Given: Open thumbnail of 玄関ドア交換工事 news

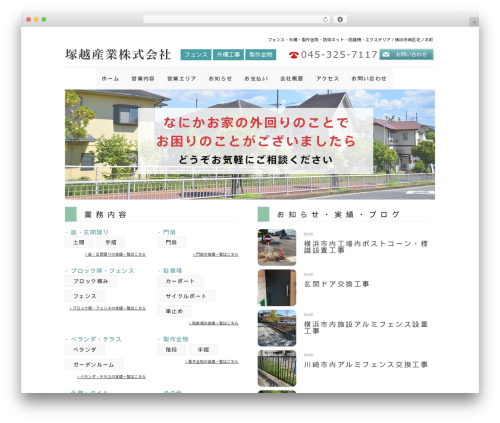Looking at the screenshot, I should 277,288.
